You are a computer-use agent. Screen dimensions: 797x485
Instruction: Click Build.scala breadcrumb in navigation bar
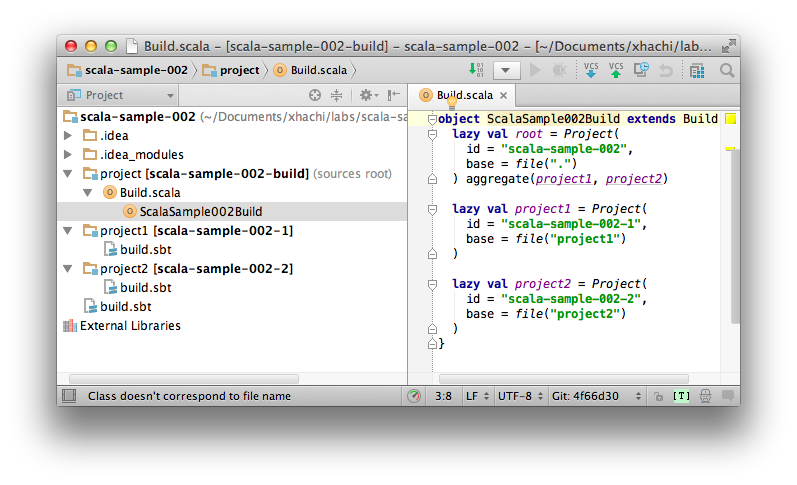click(x=311, y=70)
